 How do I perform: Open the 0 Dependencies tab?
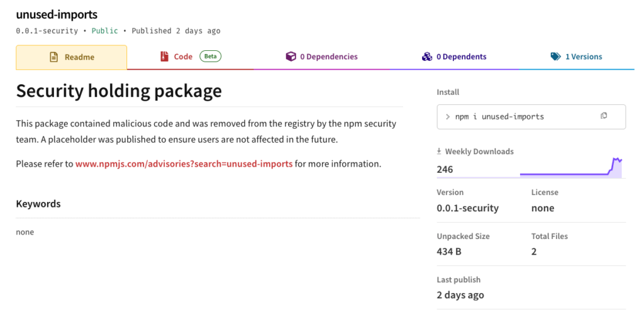pos(328,57)
